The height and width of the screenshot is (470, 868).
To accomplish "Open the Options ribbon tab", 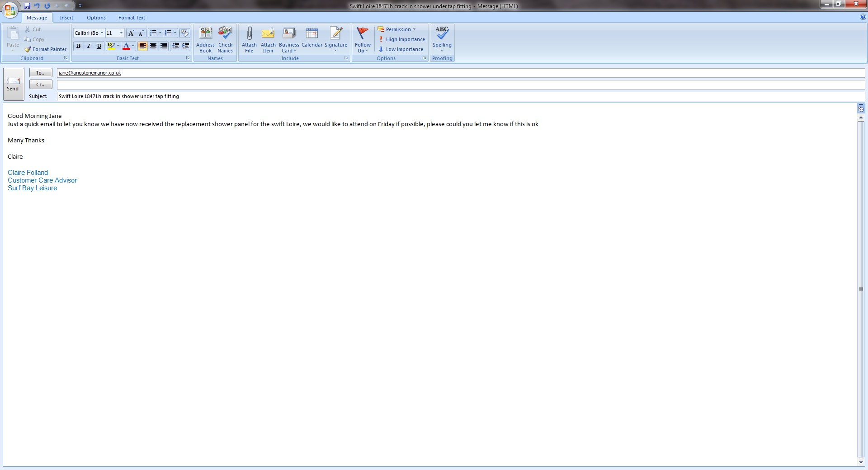I will [96, 18].
